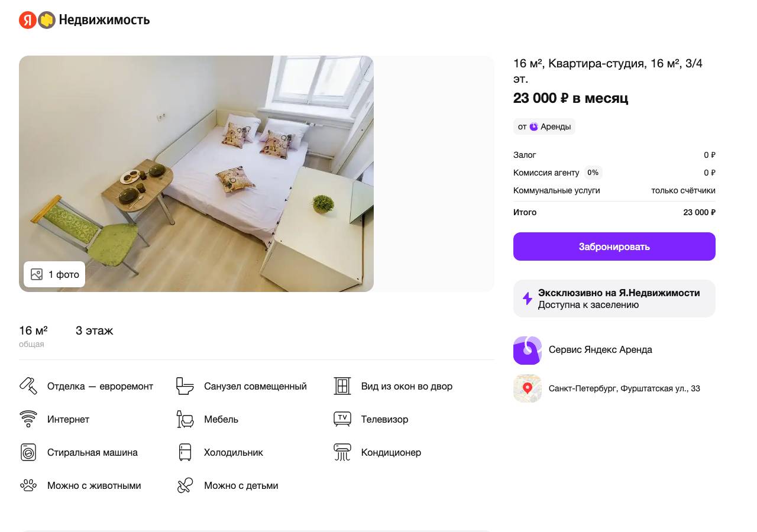Click the TV Телевизор icon
This screenshot has height=532, width=757.
click(342, 419)
